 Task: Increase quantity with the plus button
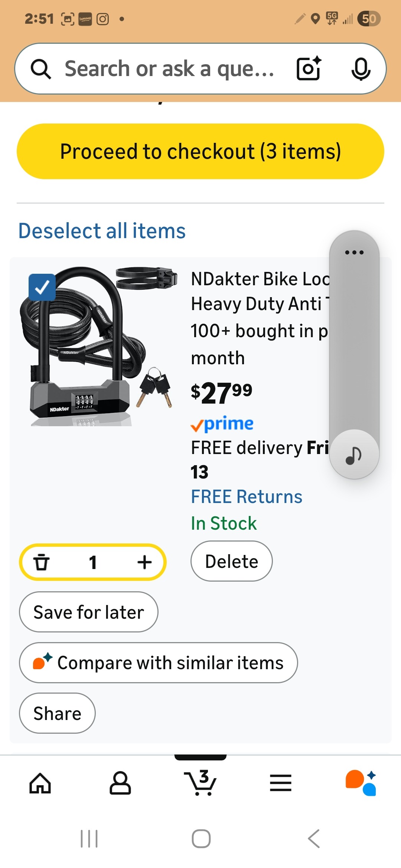point(144,562)
